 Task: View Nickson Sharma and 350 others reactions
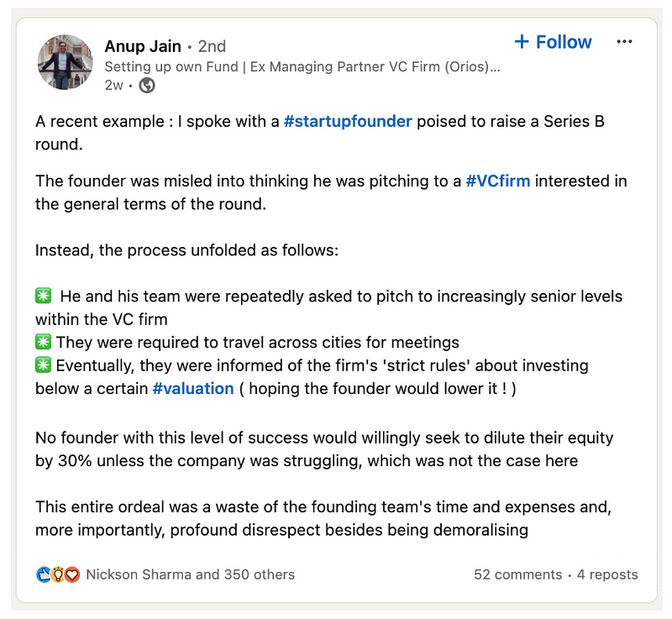(x=191, y=574)
